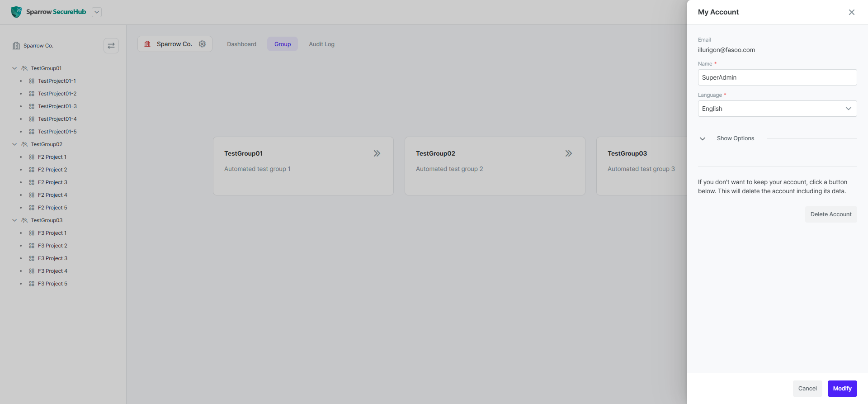
Task: Click 'Automated test group 1' description
Action: point(257,169)
